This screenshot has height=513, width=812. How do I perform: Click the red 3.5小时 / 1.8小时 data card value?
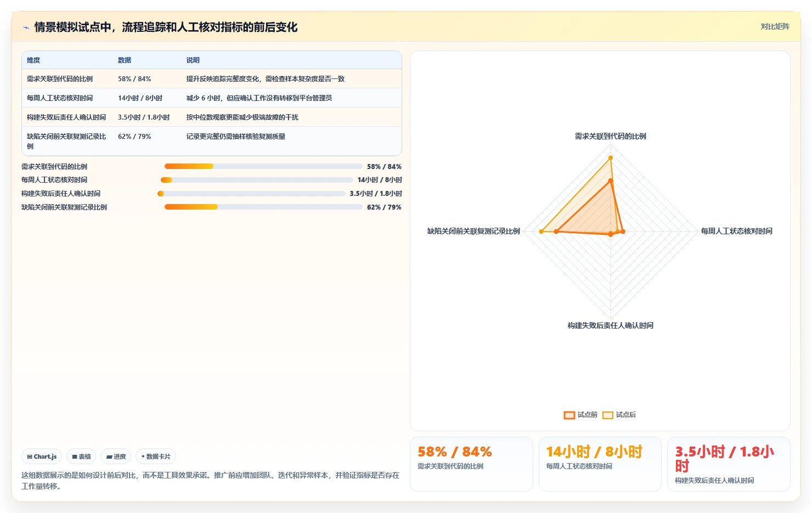725,459
